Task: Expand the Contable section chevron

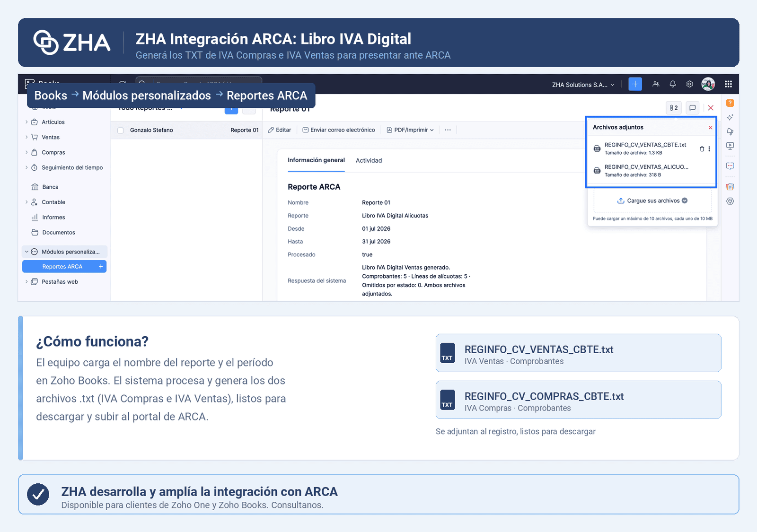Action: (26, 202)
